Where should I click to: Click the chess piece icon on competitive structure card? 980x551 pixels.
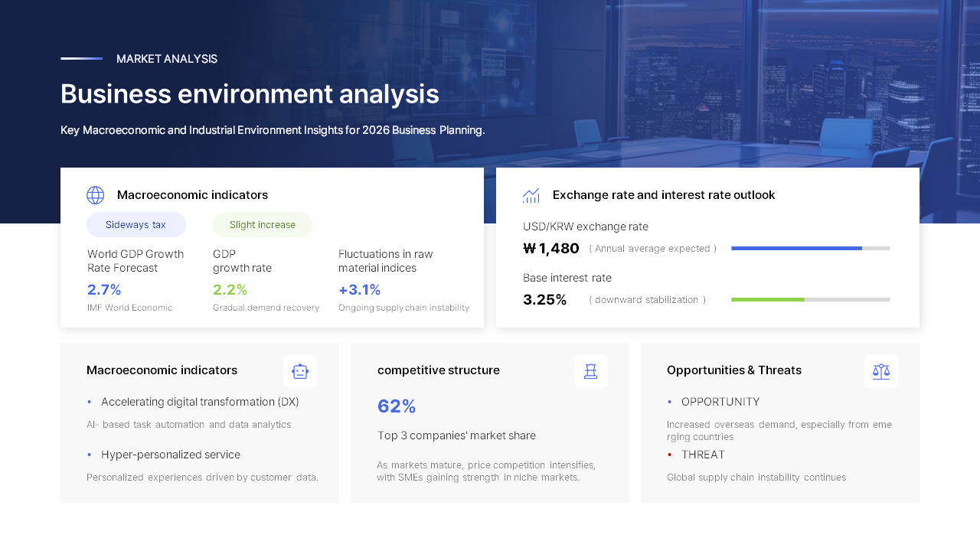pyautogui.click(x=590, y=371)
